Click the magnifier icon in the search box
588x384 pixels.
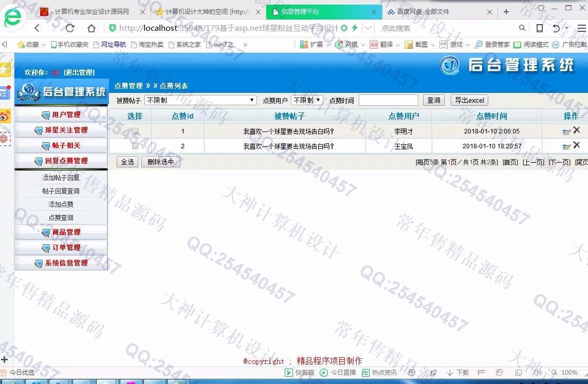522,28
